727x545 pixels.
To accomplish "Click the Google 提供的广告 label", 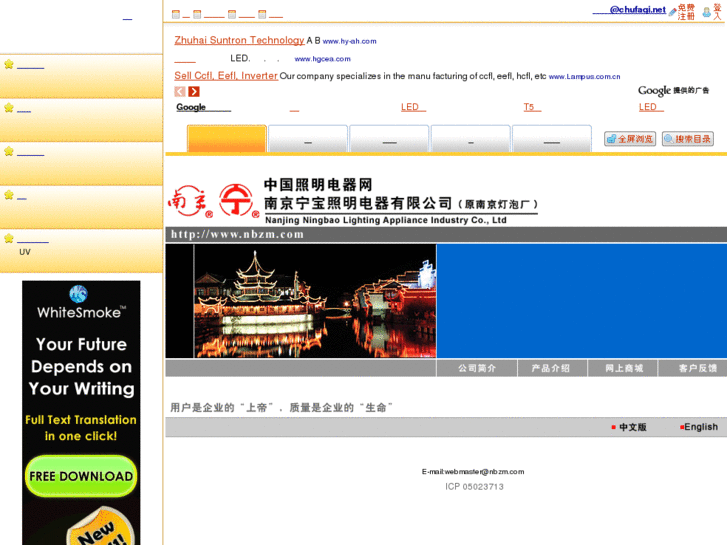I will point(673,90).
